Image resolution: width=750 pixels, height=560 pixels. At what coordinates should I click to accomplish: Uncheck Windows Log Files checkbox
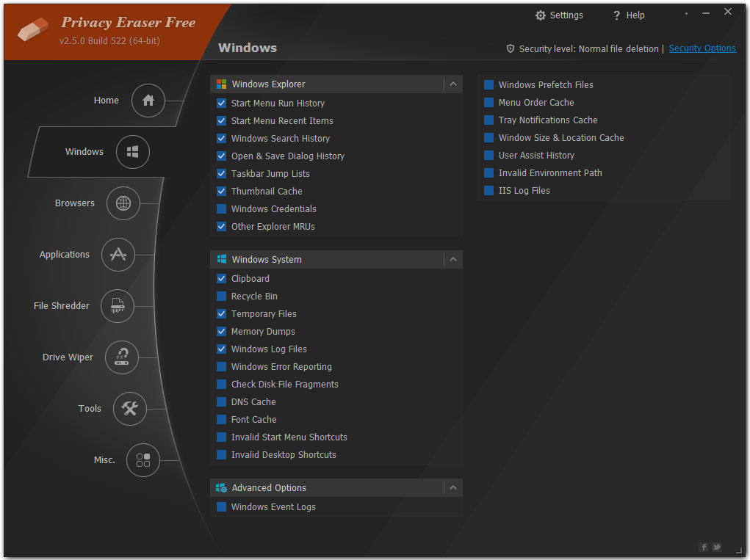[221, 349]
